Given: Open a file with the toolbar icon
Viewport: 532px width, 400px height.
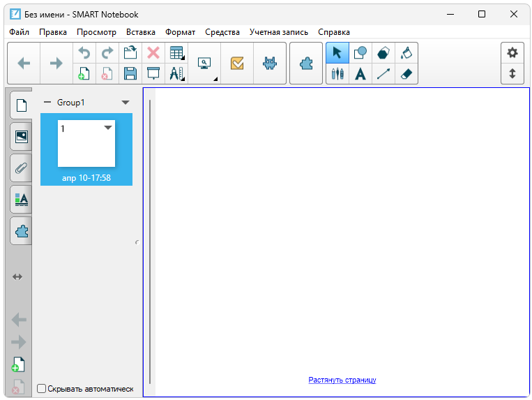Looking at the screenshot, I should pos(130,53).
